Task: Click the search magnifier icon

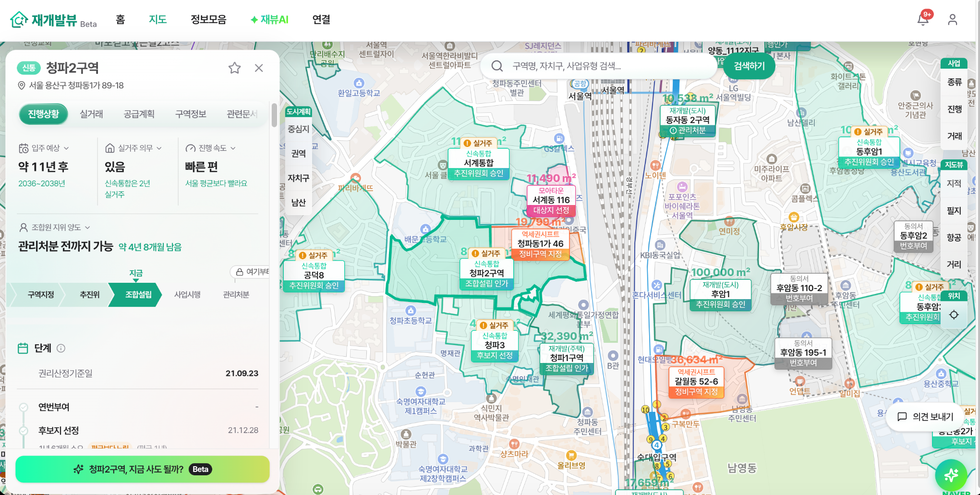Action: pos(497,66)
